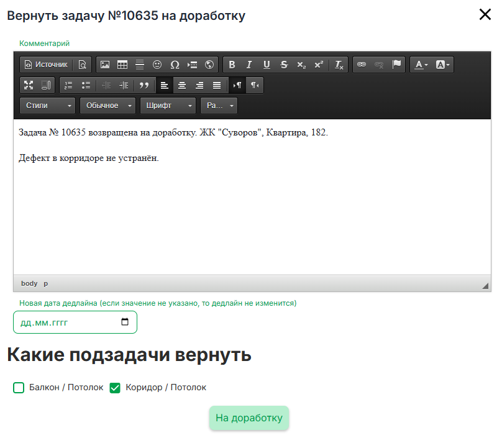Image resolution: width=502 pixels, height=448 pixels.
Task: Justify the text
Action: (217, 85)
